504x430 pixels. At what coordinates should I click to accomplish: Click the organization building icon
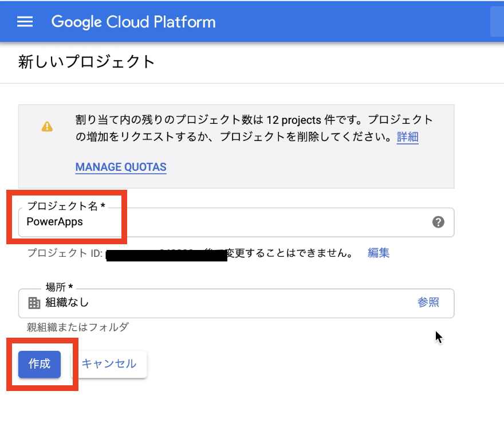click(x=34, y=303)
